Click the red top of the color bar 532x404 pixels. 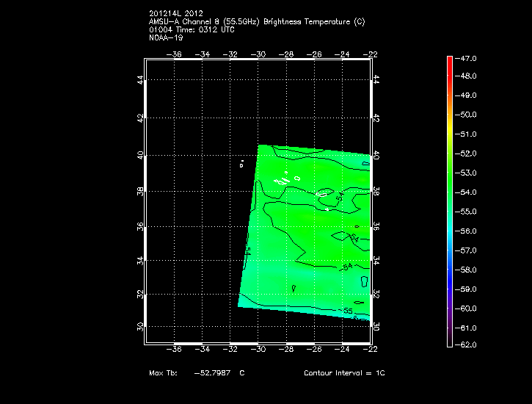(450, 59)
